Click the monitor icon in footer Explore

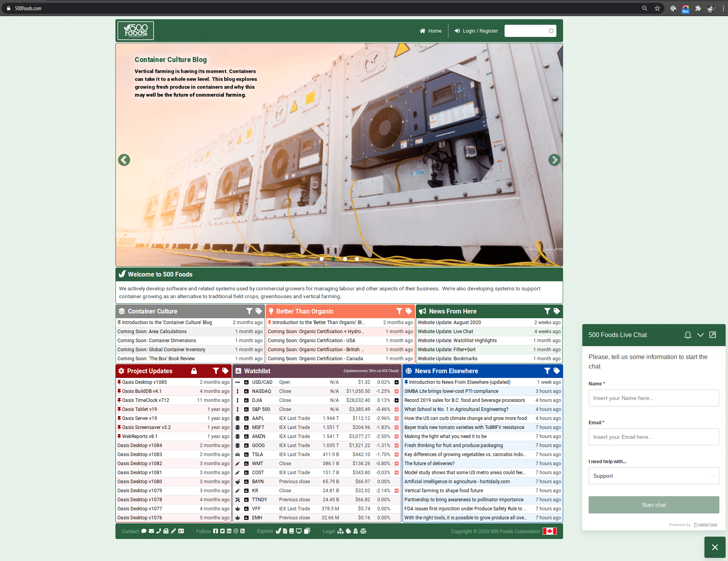coord(299,531)
